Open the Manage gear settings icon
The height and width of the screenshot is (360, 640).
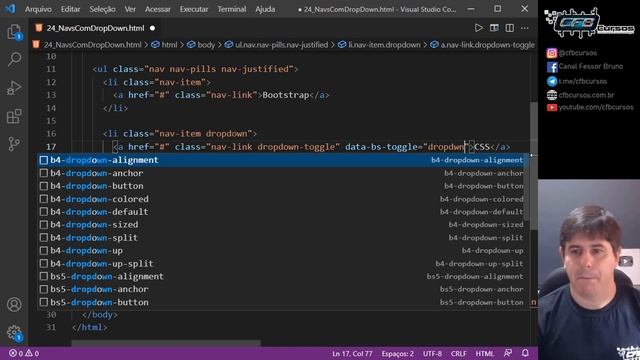point(14,333)
